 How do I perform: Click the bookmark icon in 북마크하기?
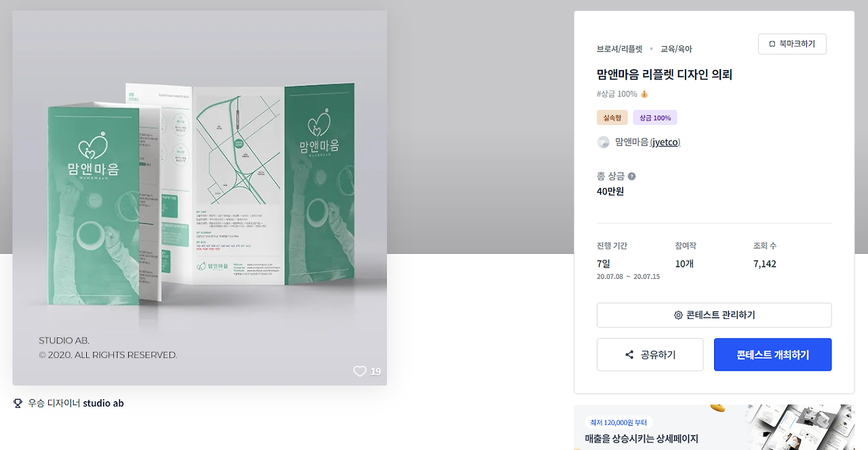coord(772,44)
